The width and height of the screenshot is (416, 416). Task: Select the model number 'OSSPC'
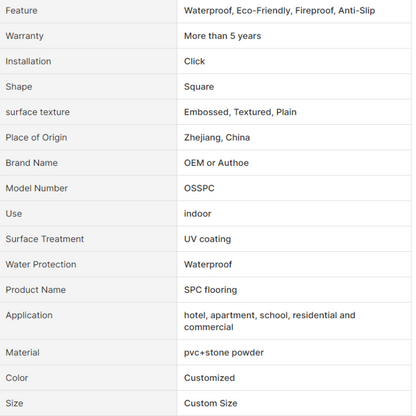point(199,188)
